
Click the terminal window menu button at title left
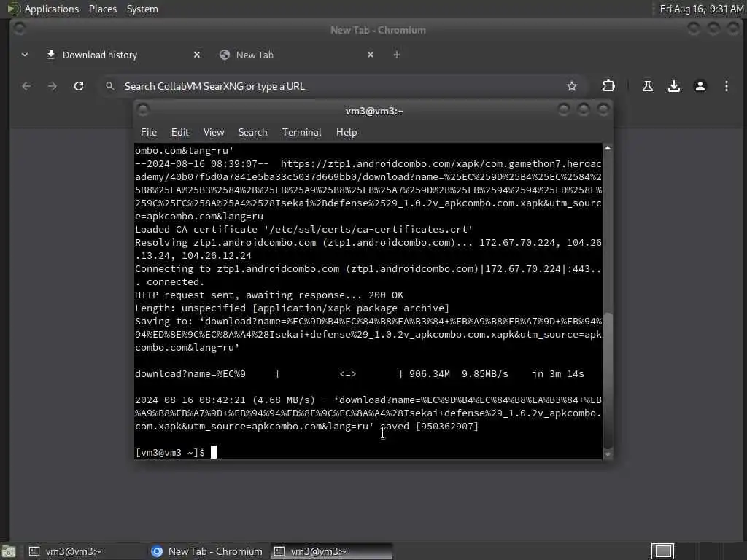143,111
